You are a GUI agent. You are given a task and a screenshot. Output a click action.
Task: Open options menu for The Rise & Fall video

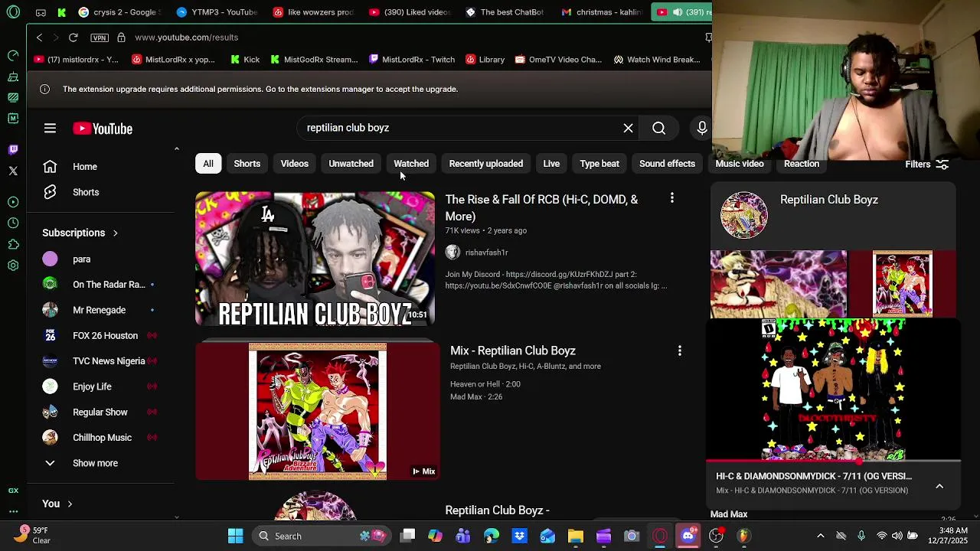click(x=672, y=198)
